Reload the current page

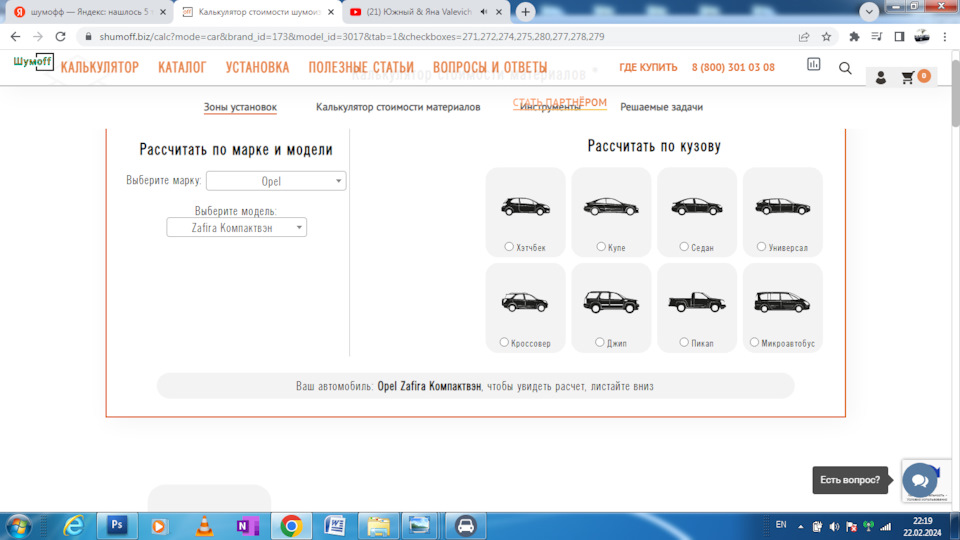(x=60, y=37)
